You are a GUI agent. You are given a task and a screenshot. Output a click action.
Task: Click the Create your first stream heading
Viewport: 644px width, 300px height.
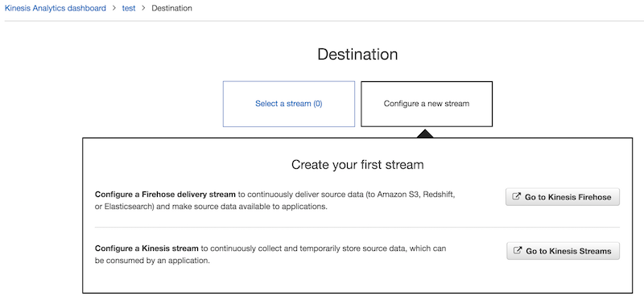tap(357, 165)
